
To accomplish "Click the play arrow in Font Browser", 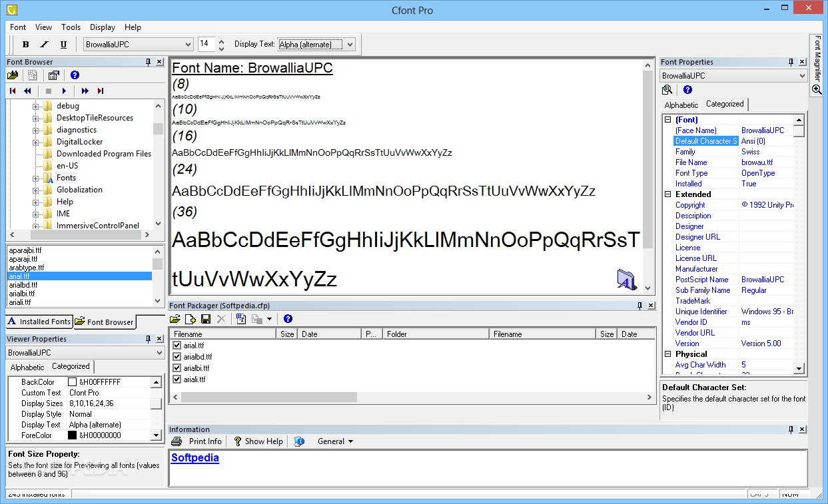I will click(x=64, y=91).
